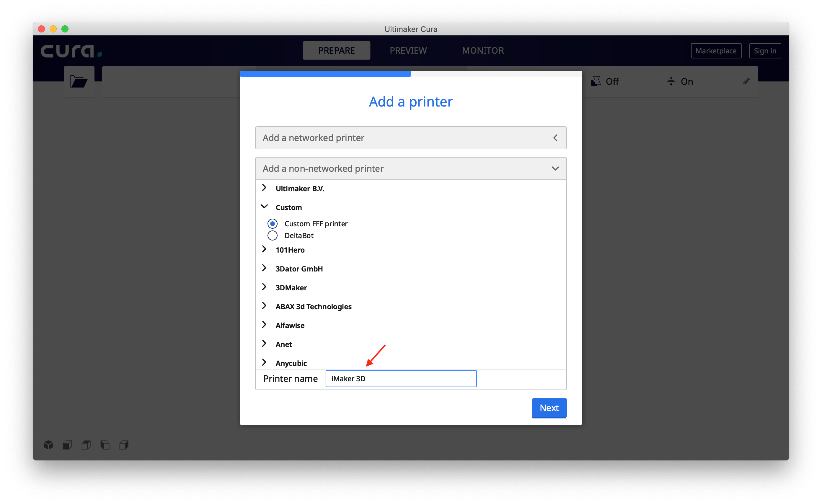The height and width of the screenshot is (504, 822).
Task: Click the Cura logo
Action: click(x=71, y=51)
